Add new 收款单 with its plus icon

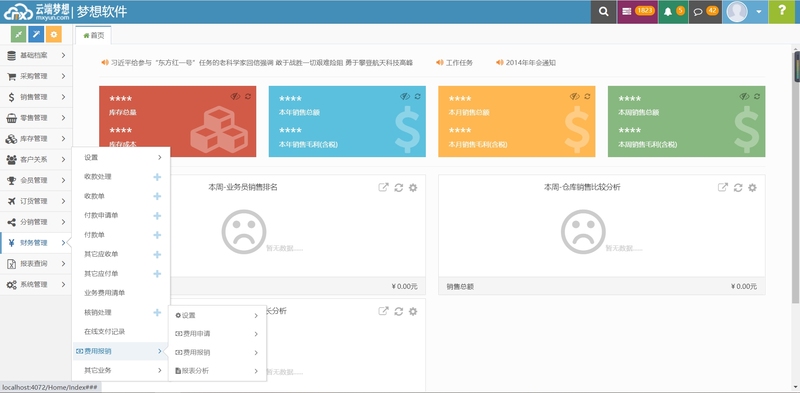(x=157, y=196)
